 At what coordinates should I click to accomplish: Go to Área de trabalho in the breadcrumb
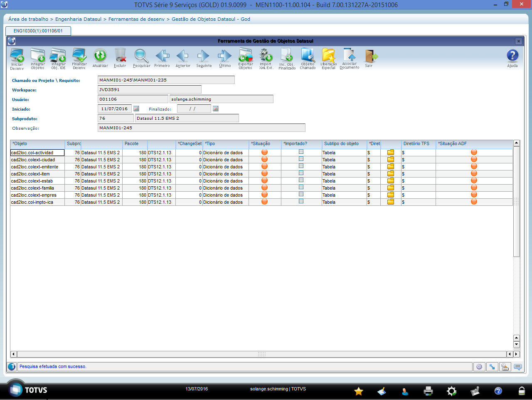coord(28,19)
